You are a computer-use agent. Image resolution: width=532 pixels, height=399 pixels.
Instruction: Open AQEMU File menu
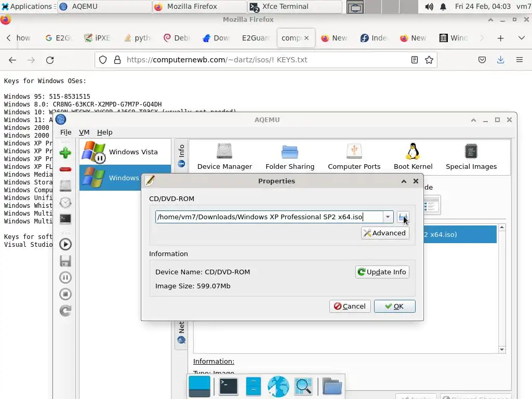pyautogui.click(x=66, y=132)
